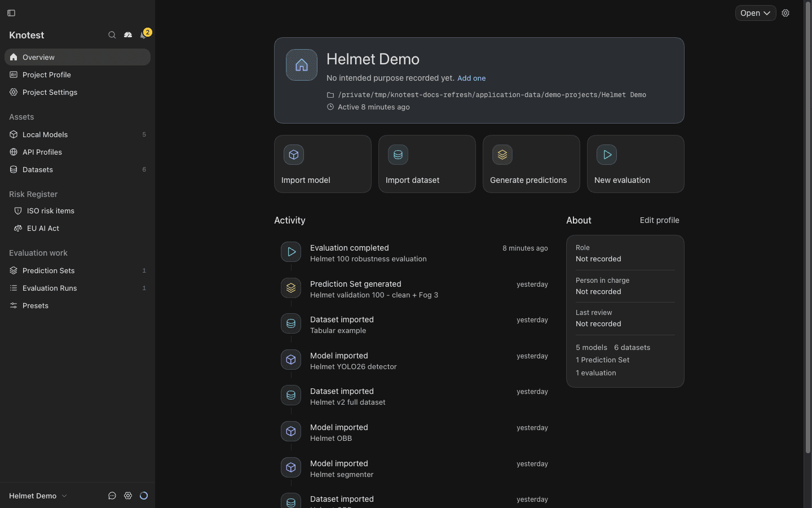Open app settings gear in sidebar footer

tap(128, 496)
